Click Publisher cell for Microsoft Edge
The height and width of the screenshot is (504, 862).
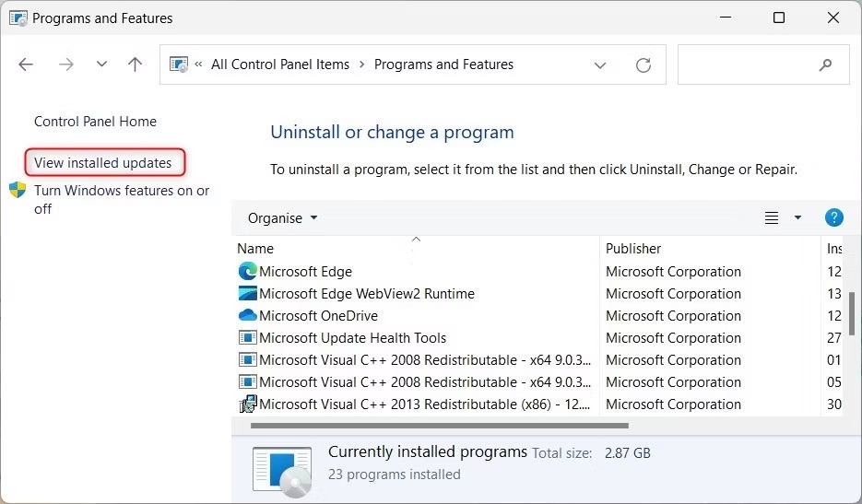click(x=673, y=272)
